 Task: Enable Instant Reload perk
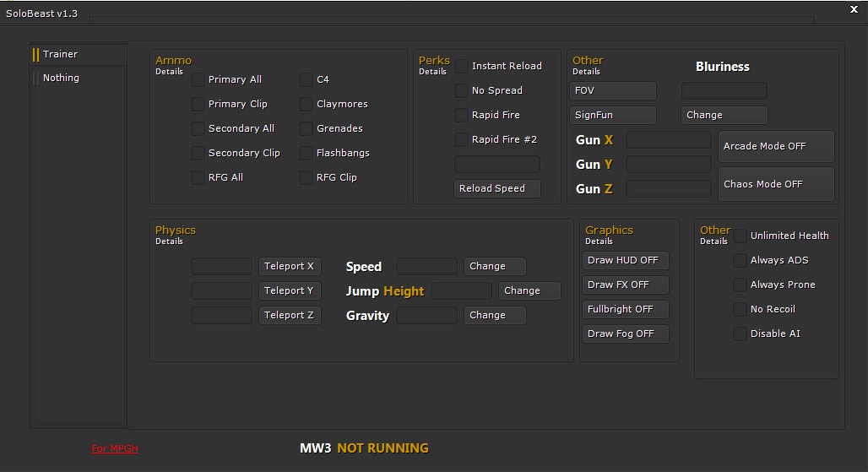pos(461,67)
